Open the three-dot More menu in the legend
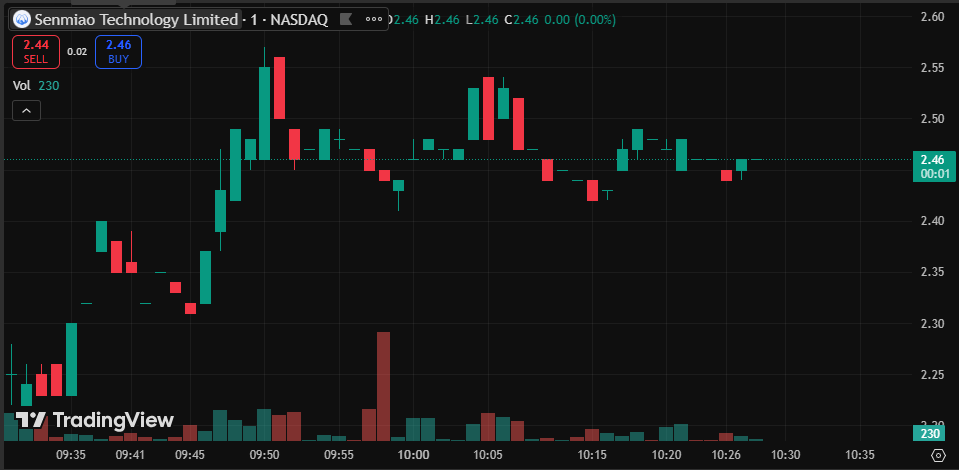Screen dimensions: 959x470 pos(374,20)
